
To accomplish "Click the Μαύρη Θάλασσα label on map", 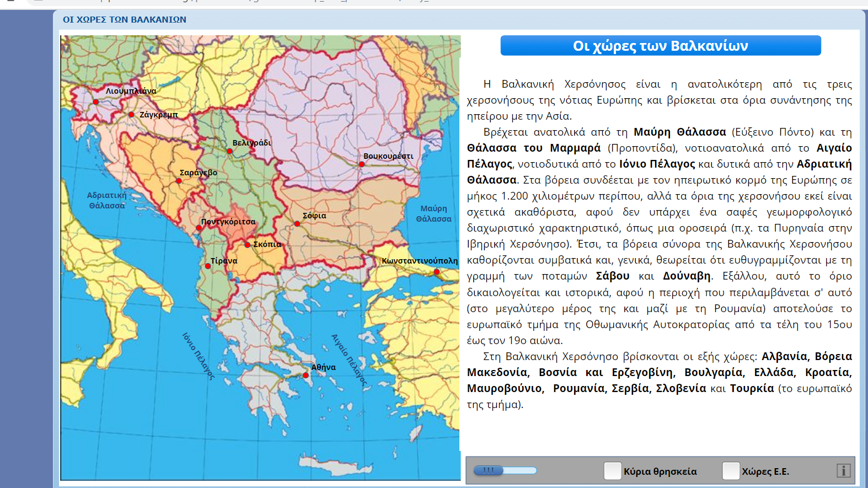I will 433,213.
